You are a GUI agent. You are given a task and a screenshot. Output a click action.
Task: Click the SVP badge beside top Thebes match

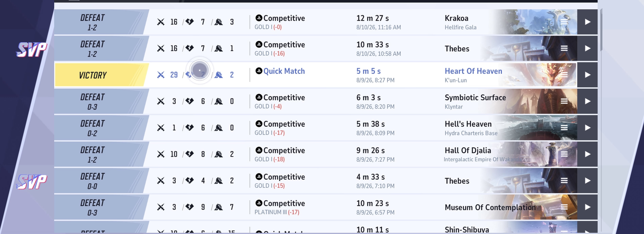click(31, 50)
